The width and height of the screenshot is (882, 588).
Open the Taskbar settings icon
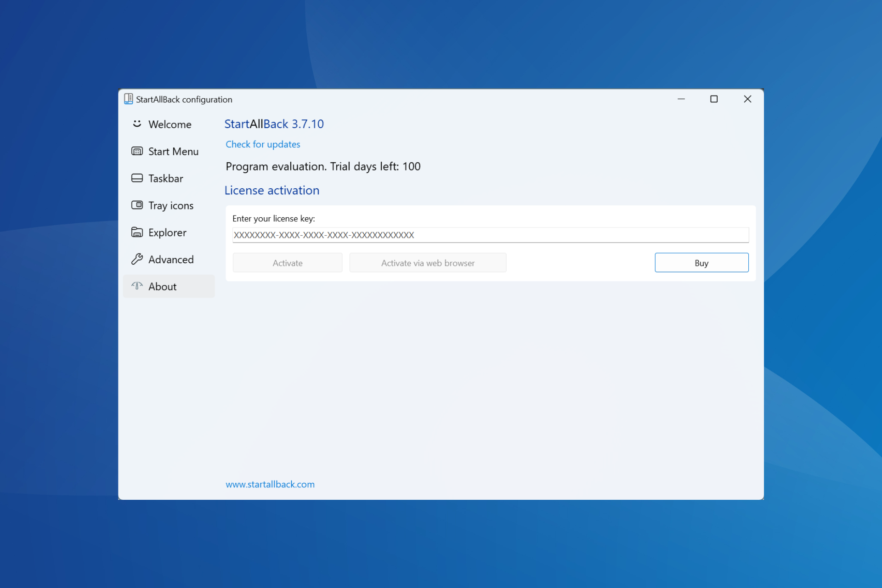pyautogui.click(x=136, y=179)
